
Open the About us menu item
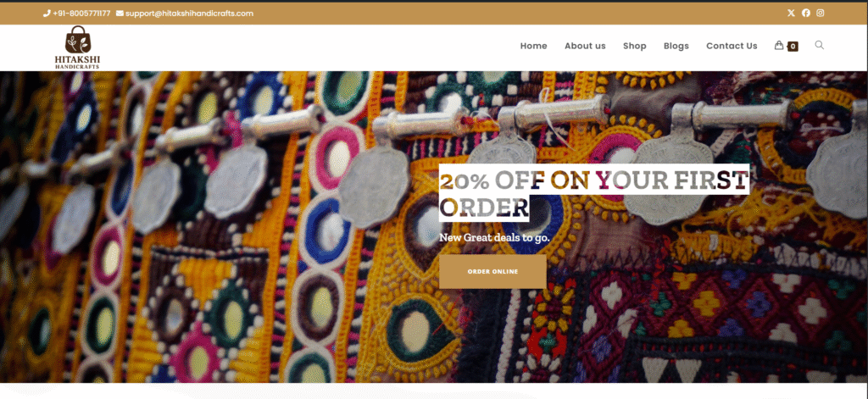tap(585, 46)
